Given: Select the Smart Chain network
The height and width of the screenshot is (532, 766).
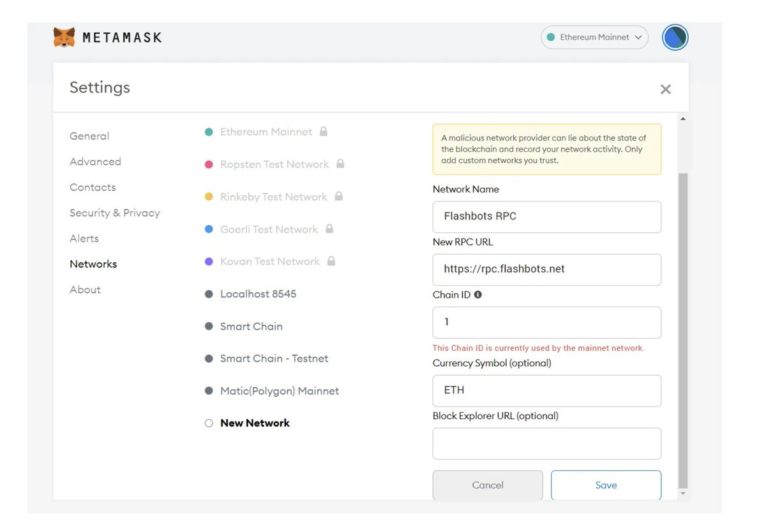Looking at the screenshot, I should tap(252, 326).
